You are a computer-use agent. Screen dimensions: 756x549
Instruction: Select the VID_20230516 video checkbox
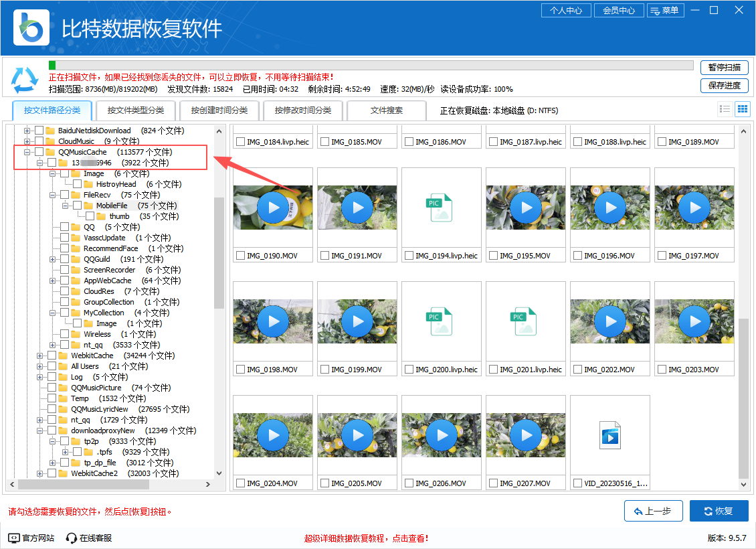[577, 483]
